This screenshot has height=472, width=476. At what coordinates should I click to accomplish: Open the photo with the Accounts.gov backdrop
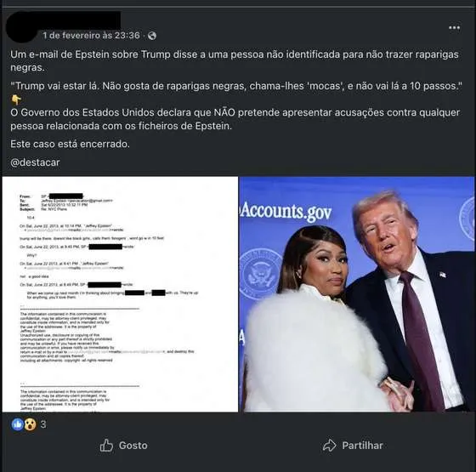[x=357, y=294]
